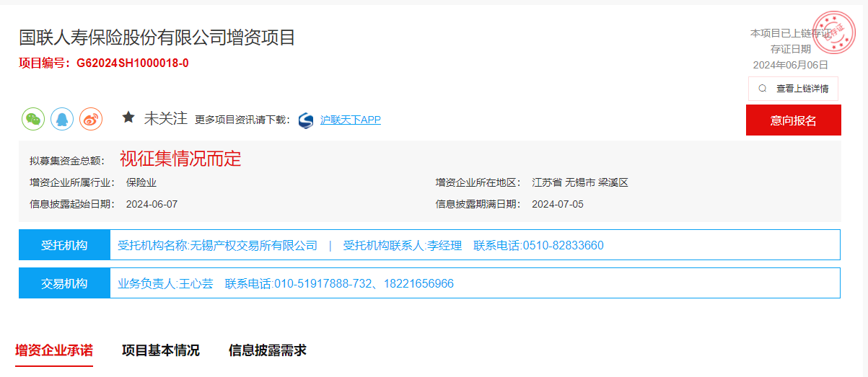Open the 信息披露需求 tab
The width and height of the screenshot is (868, 377).
pyautogui.click(x=267, y=350)
